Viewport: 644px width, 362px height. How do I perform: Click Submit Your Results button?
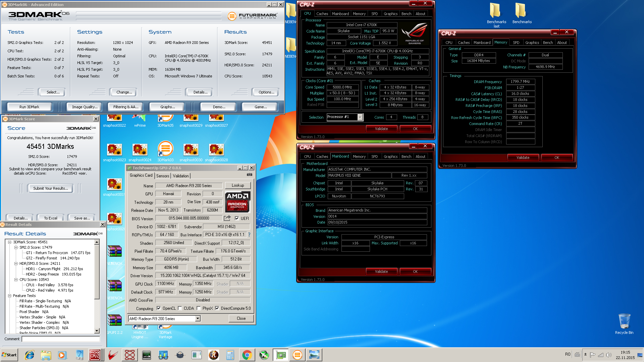[x=51, y=188]
